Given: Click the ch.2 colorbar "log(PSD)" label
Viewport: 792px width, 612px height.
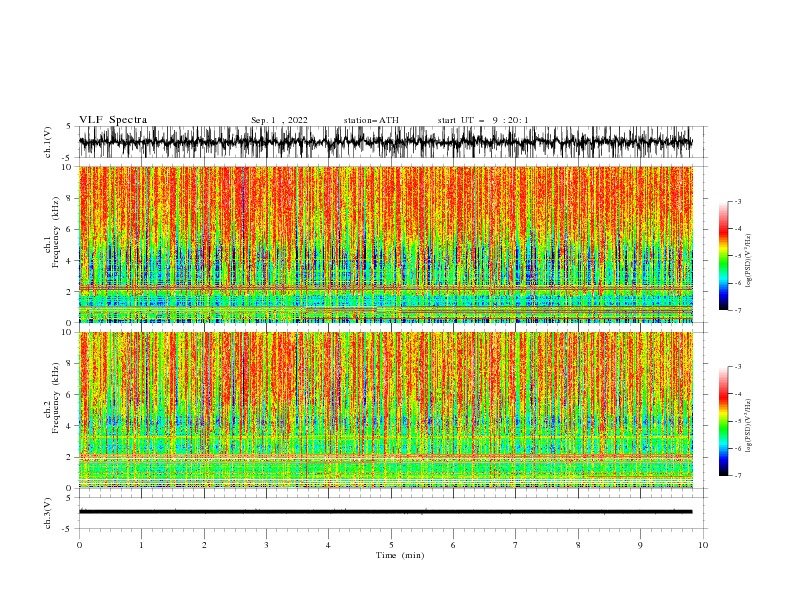Looking at the screenshot, I should (748, 426).
